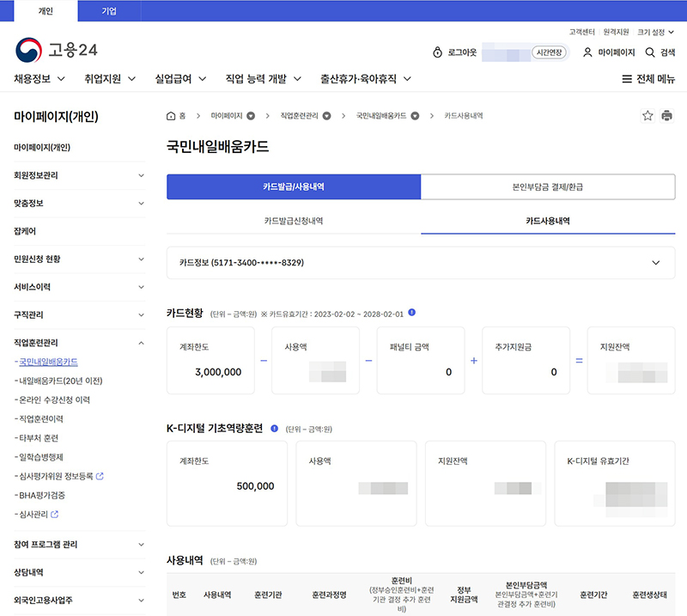The height and width of the screenshot is (616, 687).
Task: Switch to the 기업 tab at the top
Action: click(108, 11)
